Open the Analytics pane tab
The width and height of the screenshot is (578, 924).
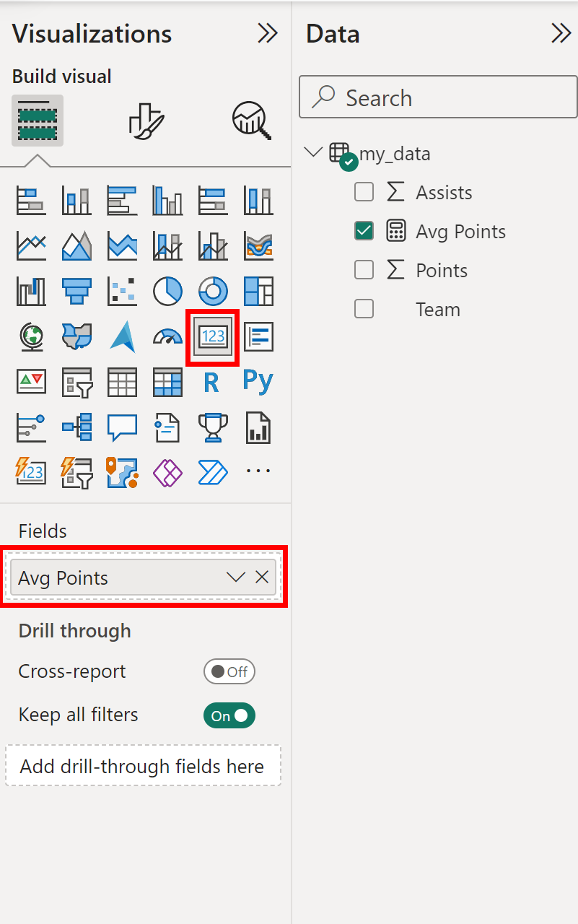pyautogui.click(x=251, y=121)
